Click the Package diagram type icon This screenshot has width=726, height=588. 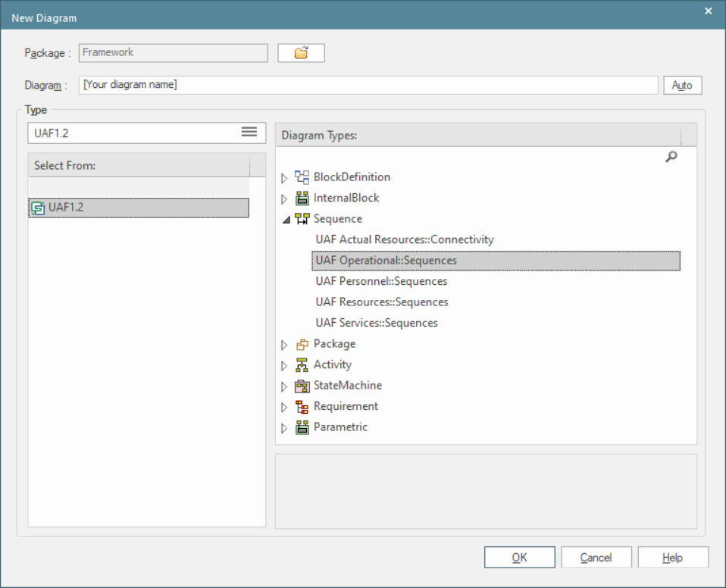(302, 344)
